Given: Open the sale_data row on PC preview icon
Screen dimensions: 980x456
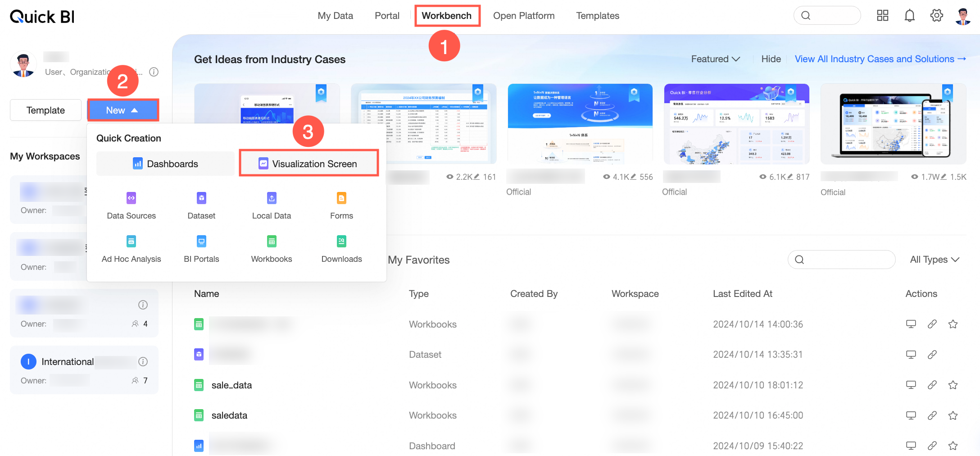Looking at the screenshot, I should 911,385.
